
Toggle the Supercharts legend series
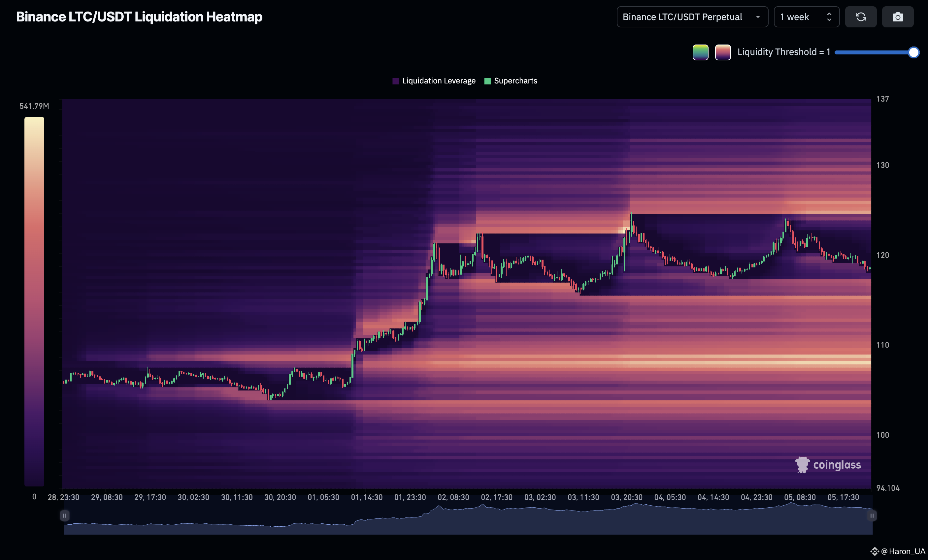pyautogui.click(x=511, y=81)
